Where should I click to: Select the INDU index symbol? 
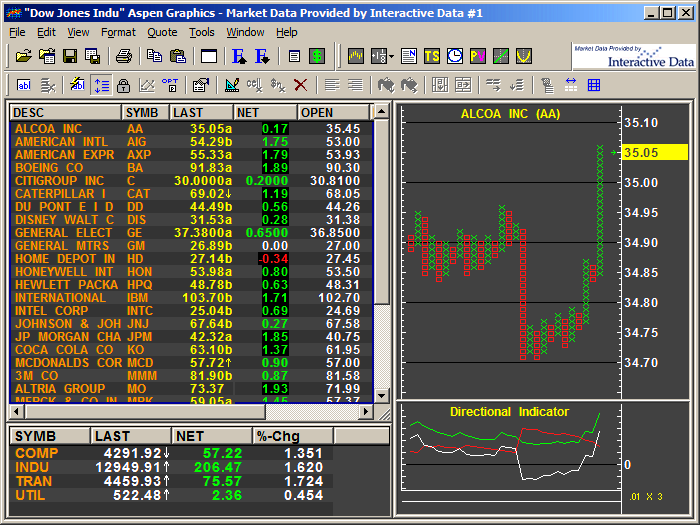coord(32,467)
